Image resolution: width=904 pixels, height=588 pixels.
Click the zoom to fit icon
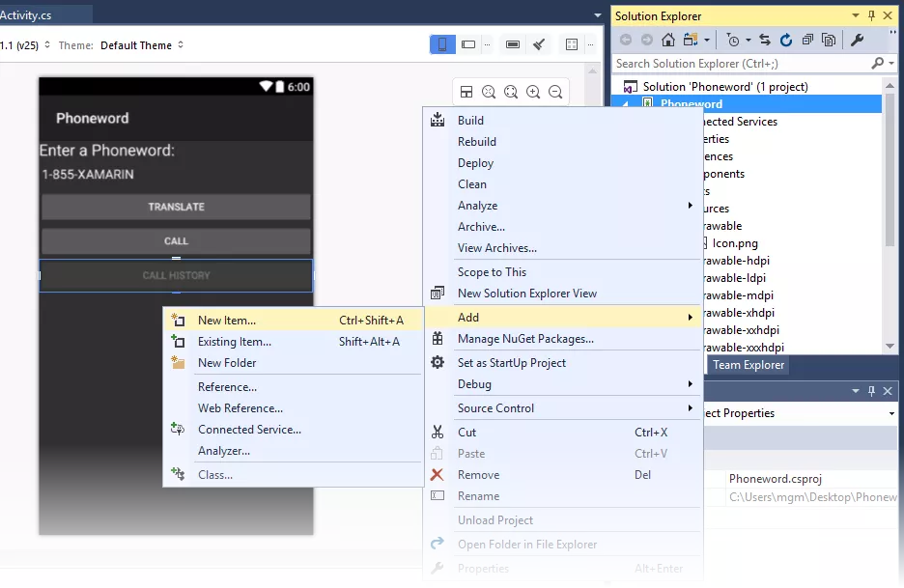pos(511,92)
